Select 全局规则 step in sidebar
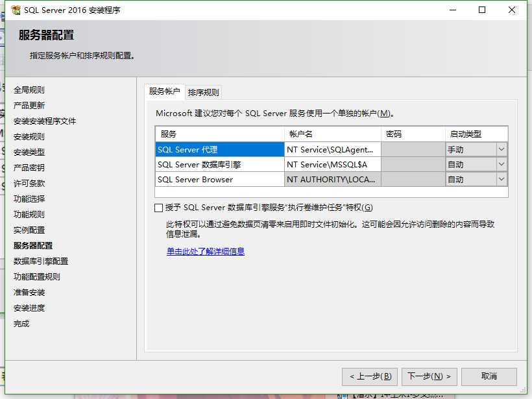 click(29, 90)
